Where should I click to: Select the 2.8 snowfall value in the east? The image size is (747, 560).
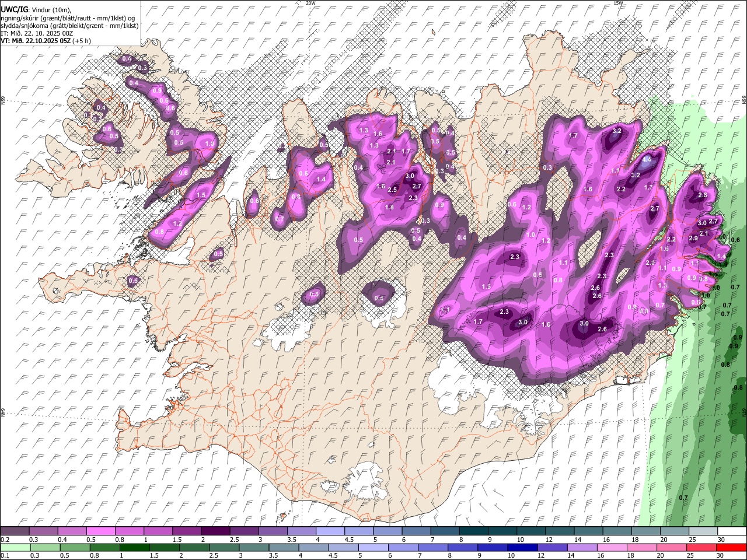click(x=703, y=195)
